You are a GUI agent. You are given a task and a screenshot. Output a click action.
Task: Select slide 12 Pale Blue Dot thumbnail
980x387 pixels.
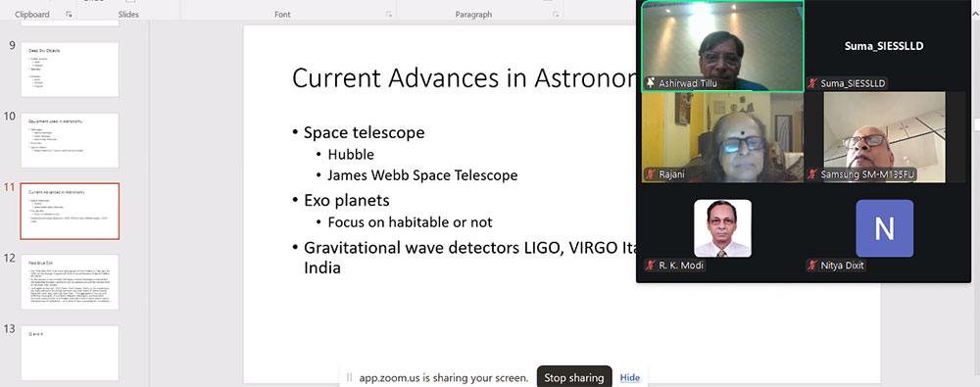[70, 282]
